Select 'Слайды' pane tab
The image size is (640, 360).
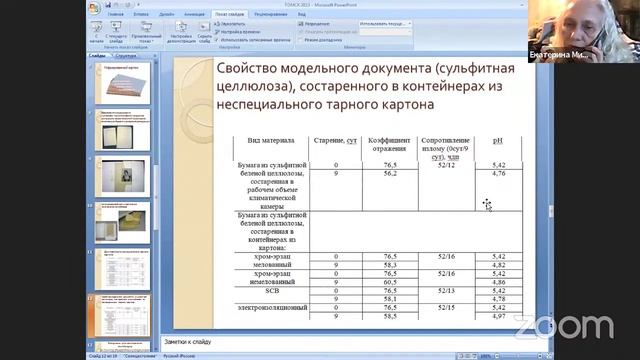97,56
